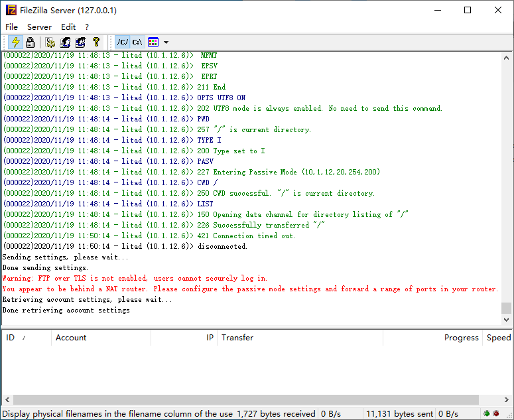Sort by the Transfer column header
The width and height of the screenshot is (514, 420).
(300, 337)
